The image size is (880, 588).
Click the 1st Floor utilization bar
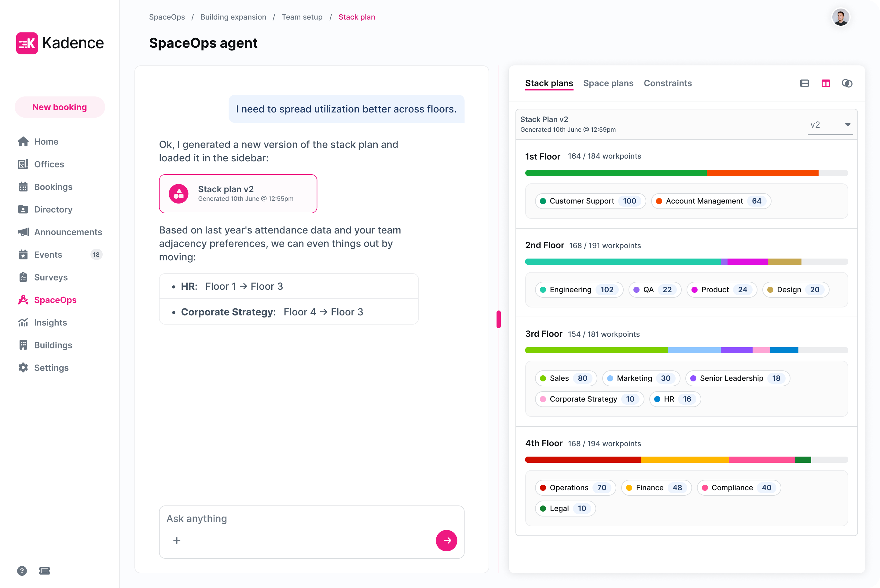[686, 173]
